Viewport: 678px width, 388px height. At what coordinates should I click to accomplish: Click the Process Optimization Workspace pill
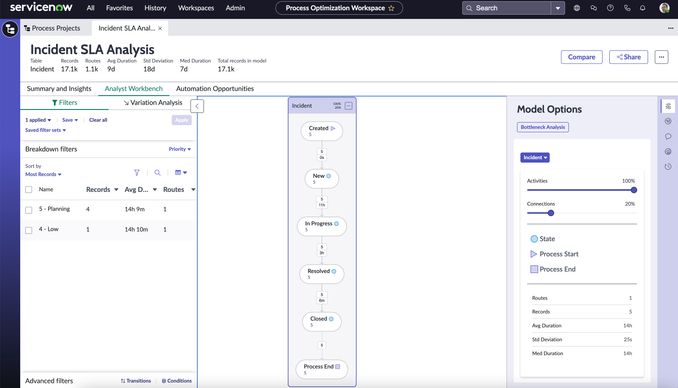click(x=339, y=8)
